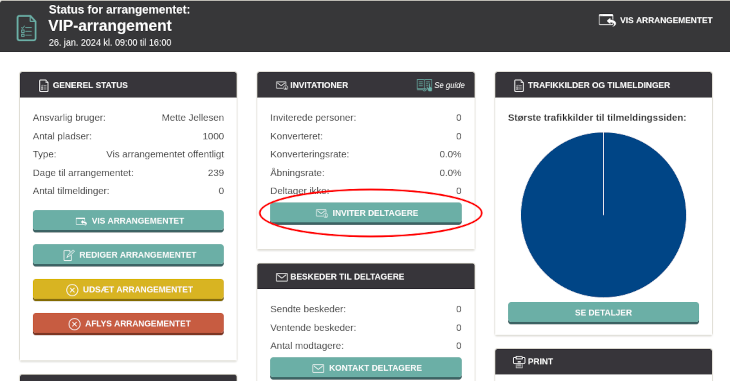Image resolution: width=730 pixels, height=381 pixels.
Task: Click the printer icon beside Print
Action: (x=519, y=361)
